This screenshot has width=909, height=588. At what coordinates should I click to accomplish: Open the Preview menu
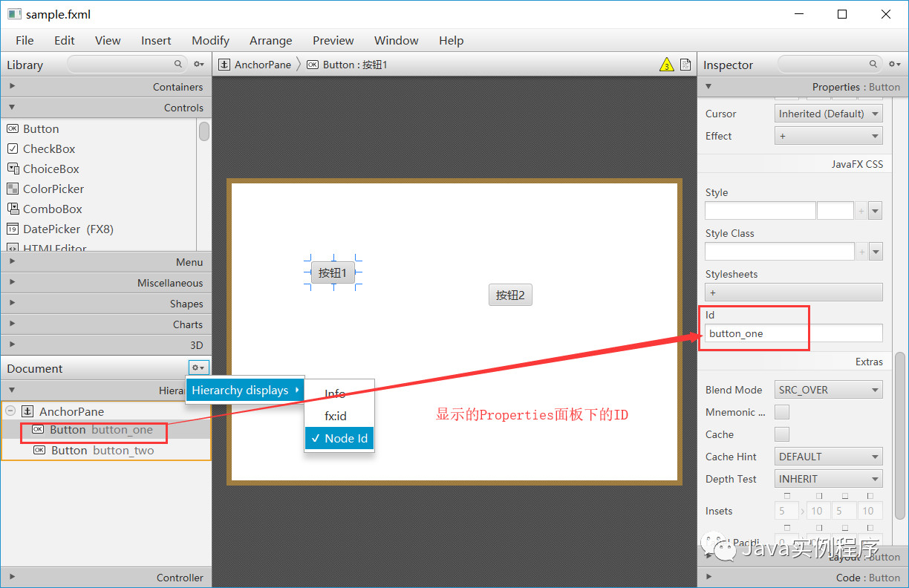point(333,40)
